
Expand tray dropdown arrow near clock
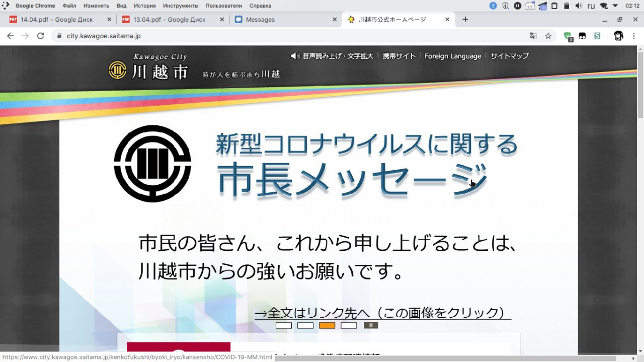pyautogui.click(x=615, y=6)
